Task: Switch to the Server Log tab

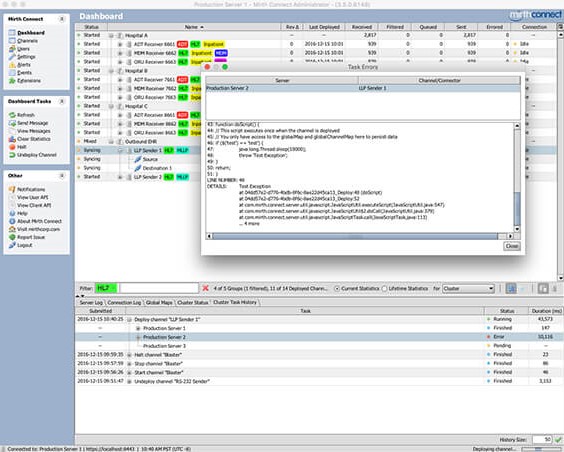Action: pyautogui.click(x=91, y=302)
